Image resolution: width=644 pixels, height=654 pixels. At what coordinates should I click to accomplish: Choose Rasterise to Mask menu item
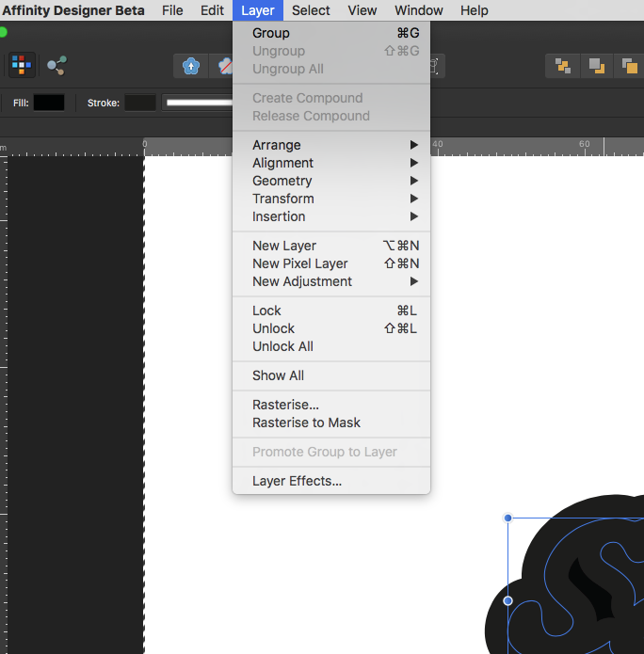tap(331, 423)
